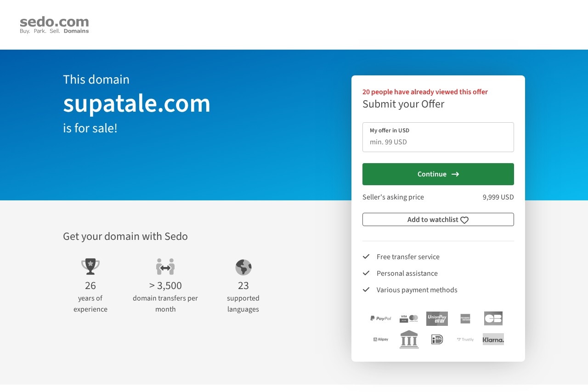Click the PayPal payment icon
The height and width of the screenshot is (392, 588).
pyautogui.click(x=380, y=318)
